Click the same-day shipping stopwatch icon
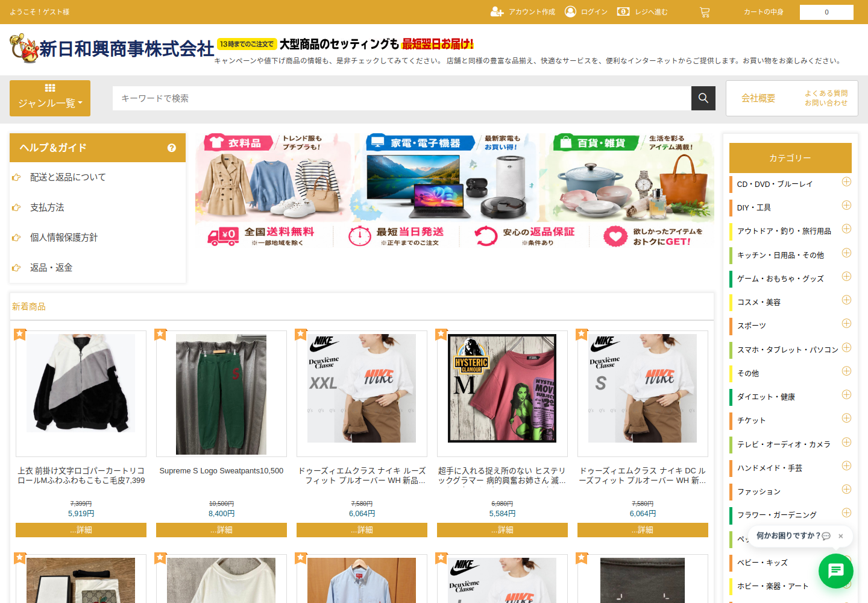 359,236
